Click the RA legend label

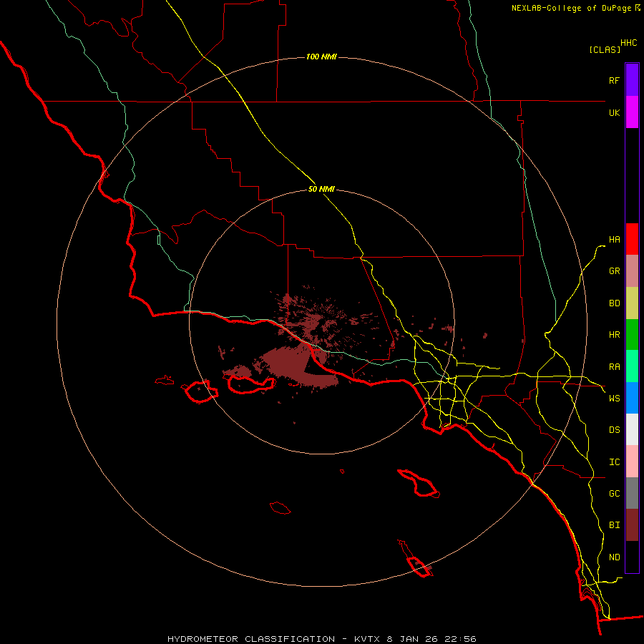click(615, 367)
